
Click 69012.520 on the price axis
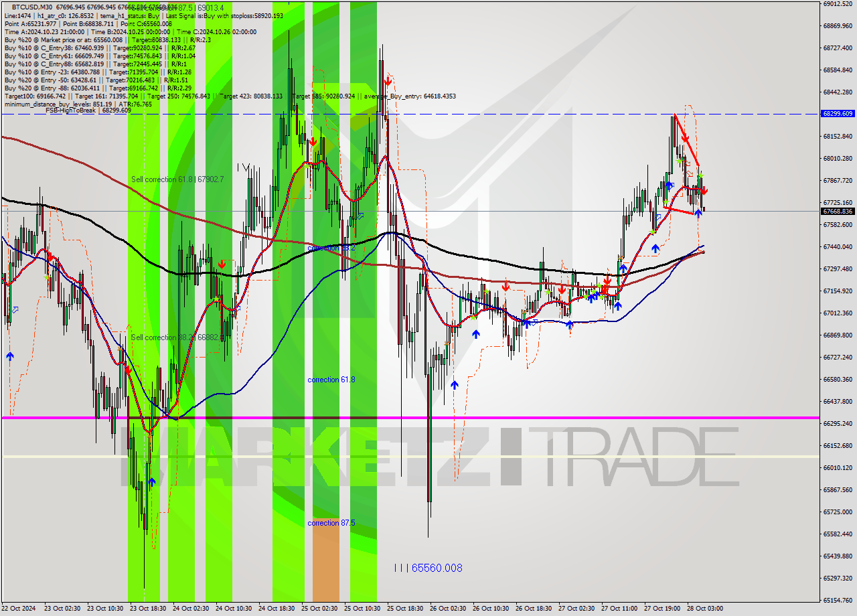[838, 4]
